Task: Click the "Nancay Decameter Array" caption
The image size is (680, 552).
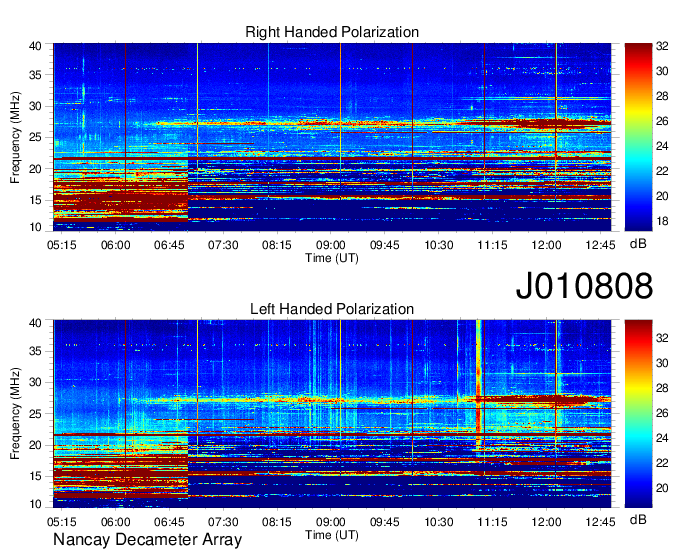Action: (147, 540)
